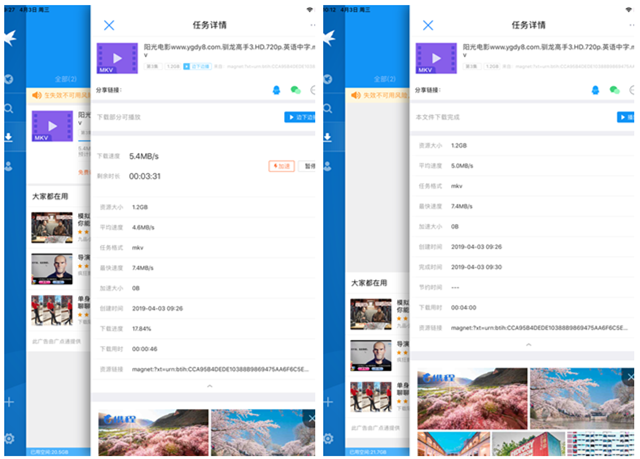The width and height of the screenshot is (640, 459).
Task: Tap the orange speaker warning on the downloading screen
Action: (x=37, y=95)
